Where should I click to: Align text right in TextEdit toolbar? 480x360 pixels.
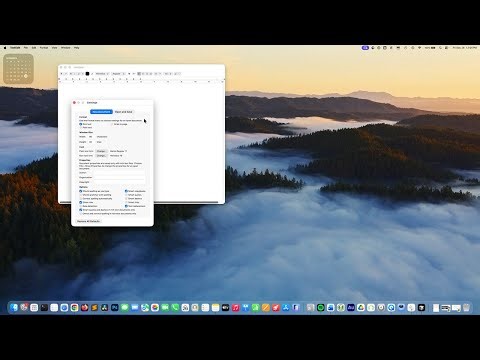pyautogui.click(x=147, y=74)
